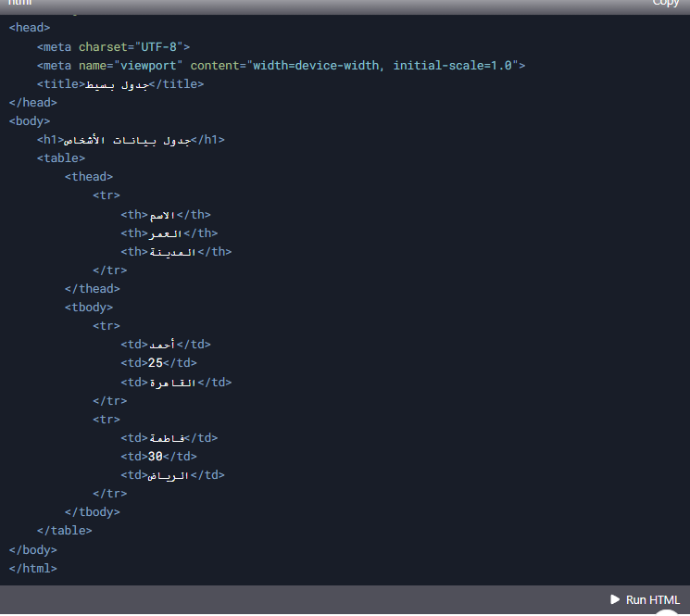Place cursor in the title tag line

click(x=119, y=83)
